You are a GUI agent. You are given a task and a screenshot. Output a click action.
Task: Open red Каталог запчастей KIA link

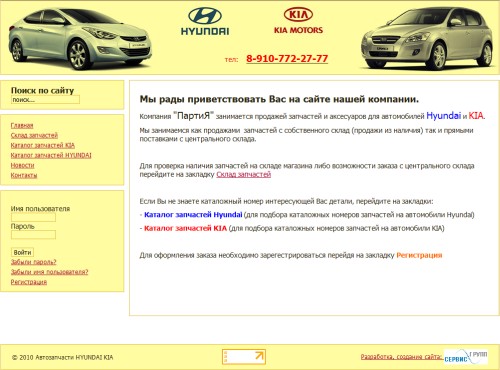click(185, 228)
